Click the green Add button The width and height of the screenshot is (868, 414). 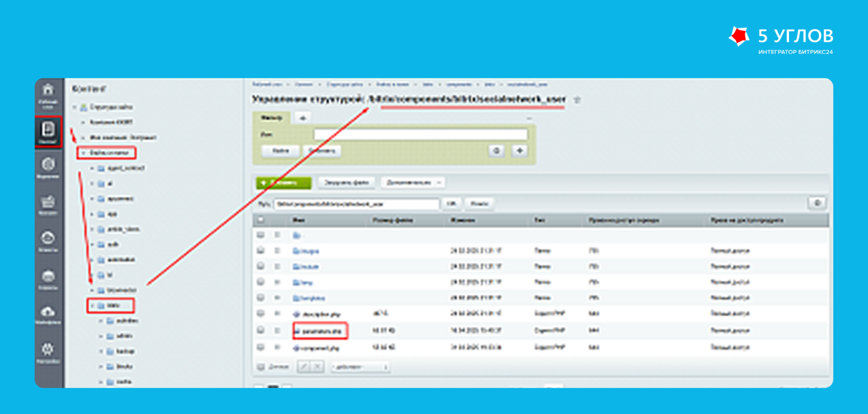point(284,182)
